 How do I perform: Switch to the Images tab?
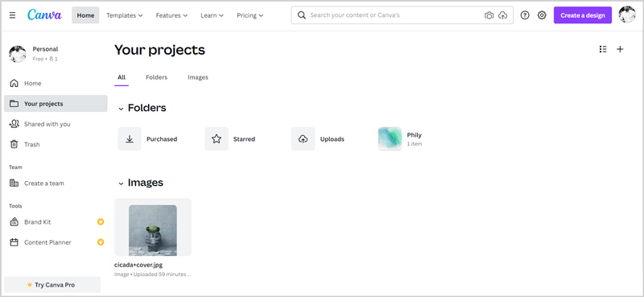198,77
